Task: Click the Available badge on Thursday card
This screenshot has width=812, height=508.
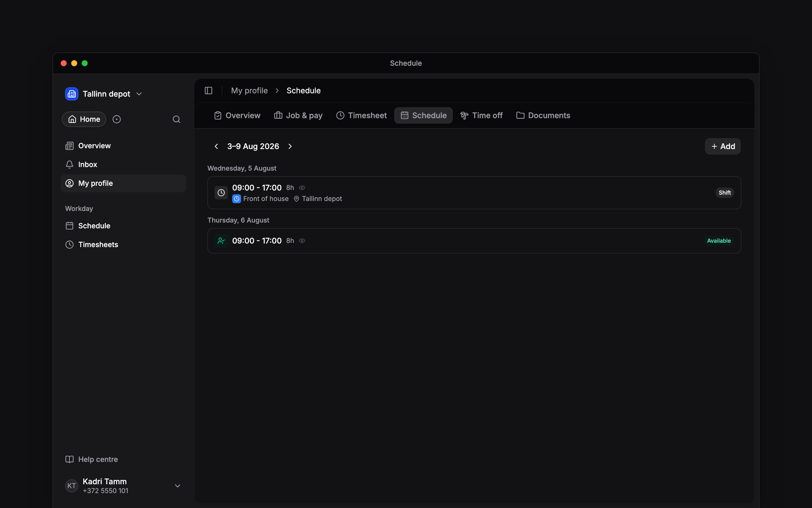Action: [719, 241]
